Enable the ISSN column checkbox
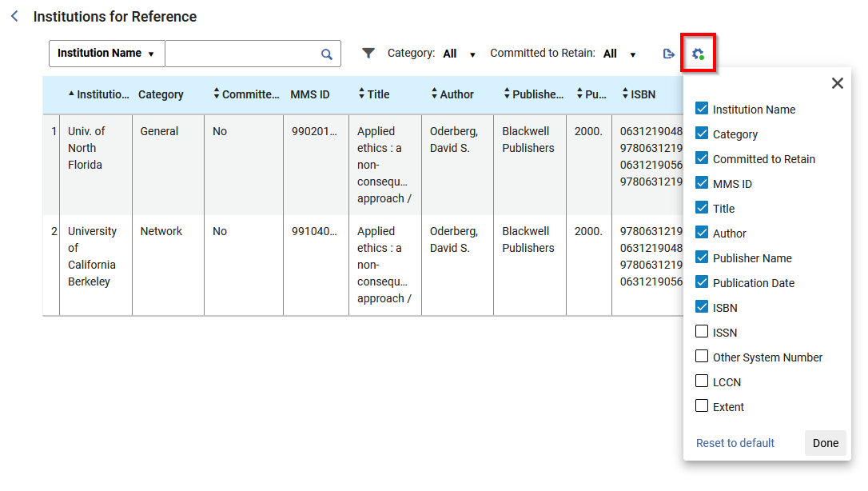 coord(702,332)
